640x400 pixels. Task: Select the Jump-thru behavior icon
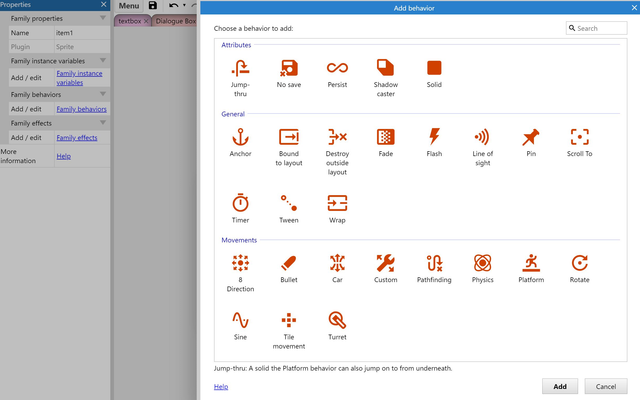pyautogui.click(x=240, y=68)
